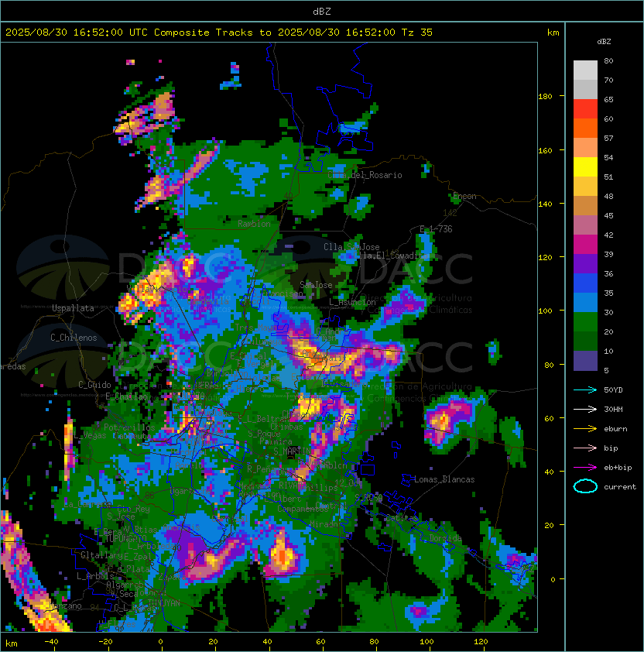644x652 pixels.
Task: Click the 'km' label at bottom left corner
Action: pos(12,643)
